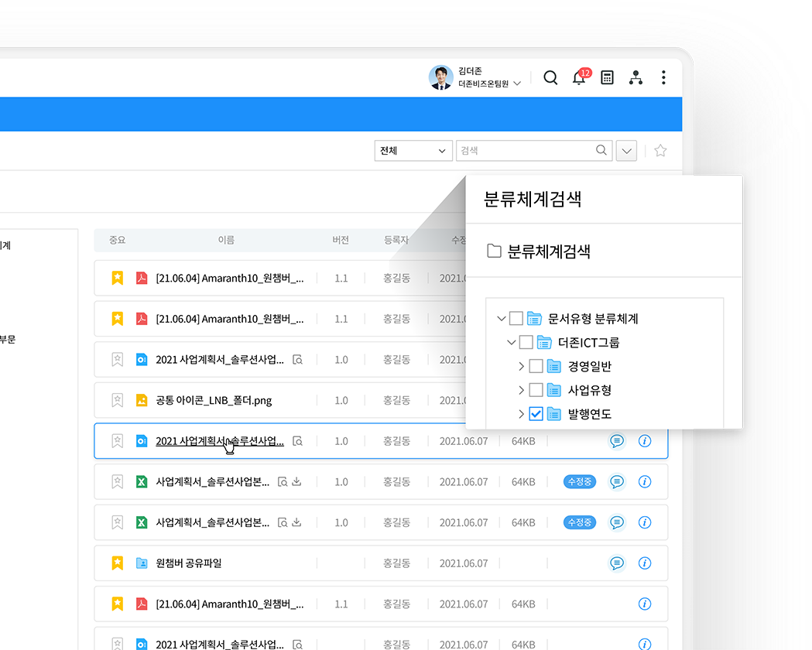This screenshot has height=650, width=812.
Task: Click the 더존비즈온팀원 team label
Action: point(483,84)
